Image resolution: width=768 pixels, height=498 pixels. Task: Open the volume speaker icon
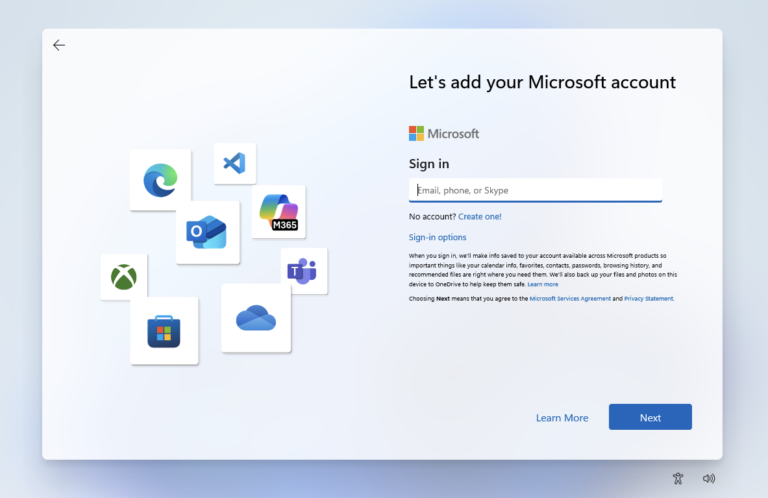pyautogui.click(x=709, y=478)
